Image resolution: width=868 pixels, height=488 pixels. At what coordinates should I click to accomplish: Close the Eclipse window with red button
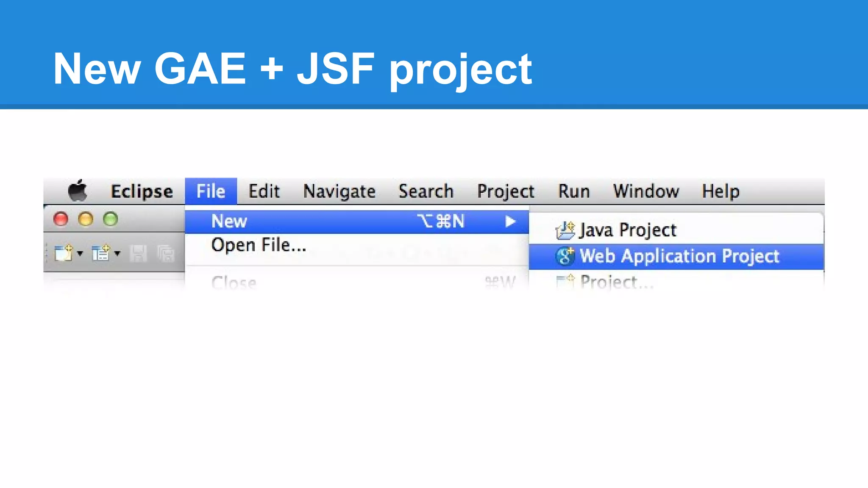(61, 219)
